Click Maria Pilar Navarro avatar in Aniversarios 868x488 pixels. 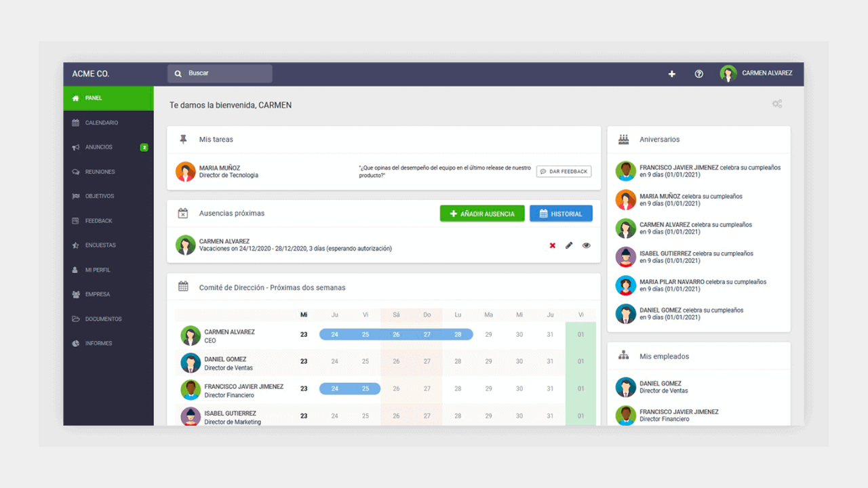pyautogui.click(x=625, y=285)
